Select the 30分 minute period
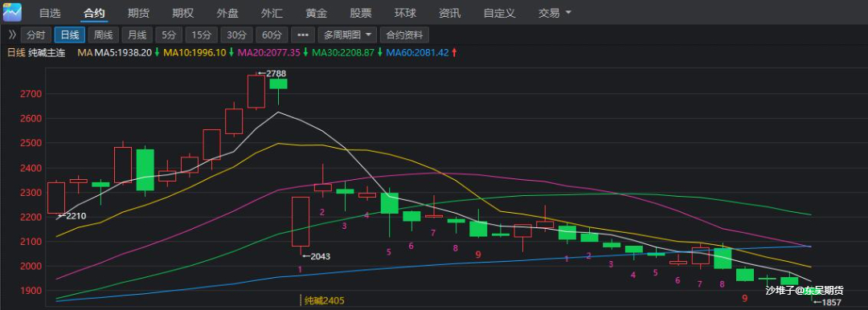This screenshot has width=868, height=310. (x=237, y=35)
